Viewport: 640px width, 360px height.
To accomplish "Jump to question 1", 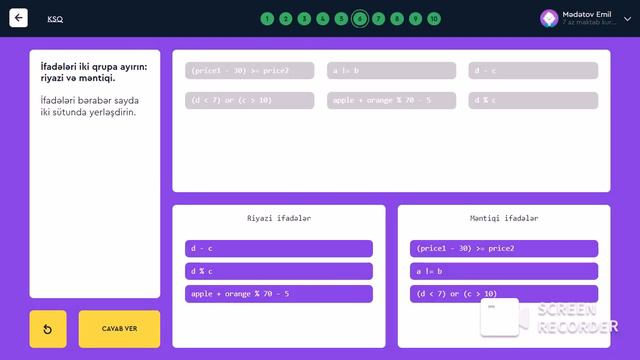I will (x=267, y=19).
